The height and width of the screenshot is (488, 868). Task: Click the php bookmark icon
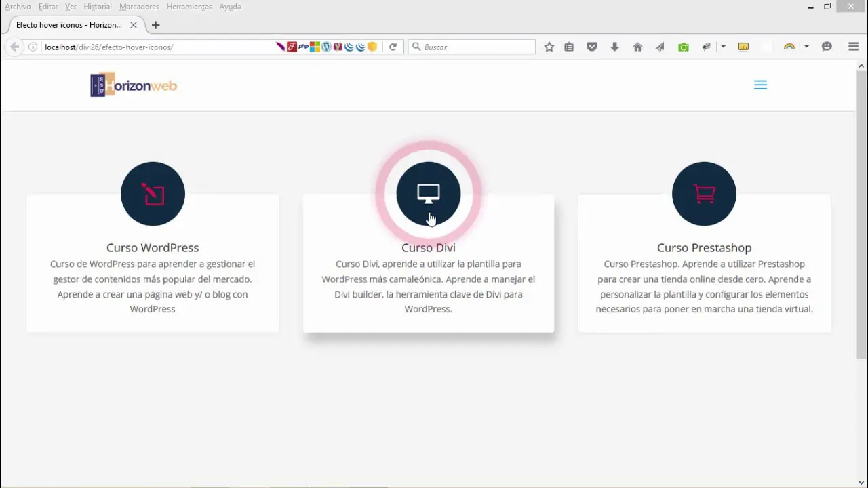[x=303, y=47]
